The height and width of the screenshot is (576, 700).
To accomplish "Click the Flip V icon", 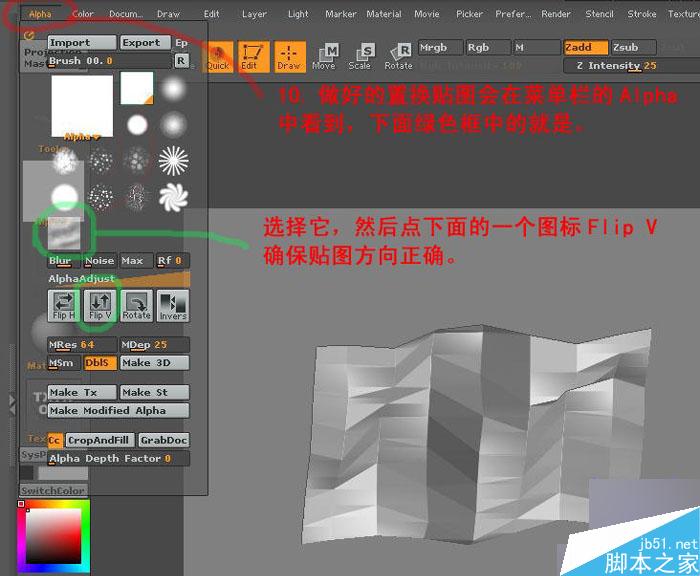I will [x=100, y=306].
